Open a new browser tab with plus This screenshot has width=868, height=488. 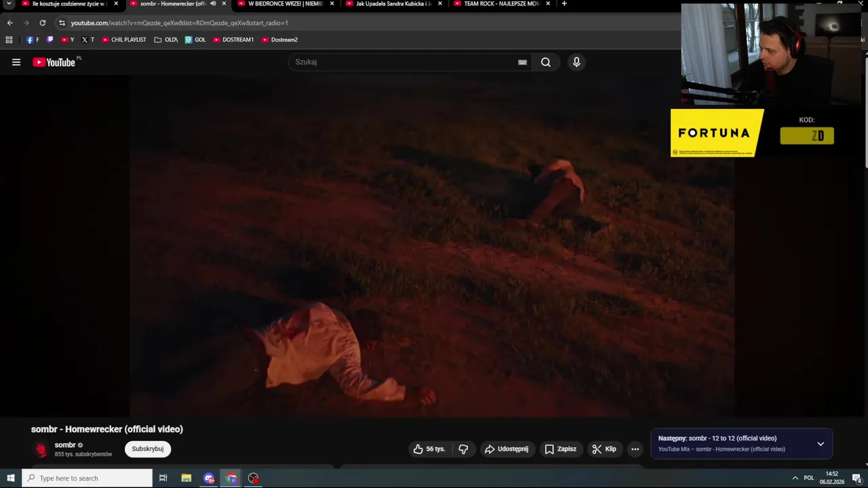(x=564, y=3)
